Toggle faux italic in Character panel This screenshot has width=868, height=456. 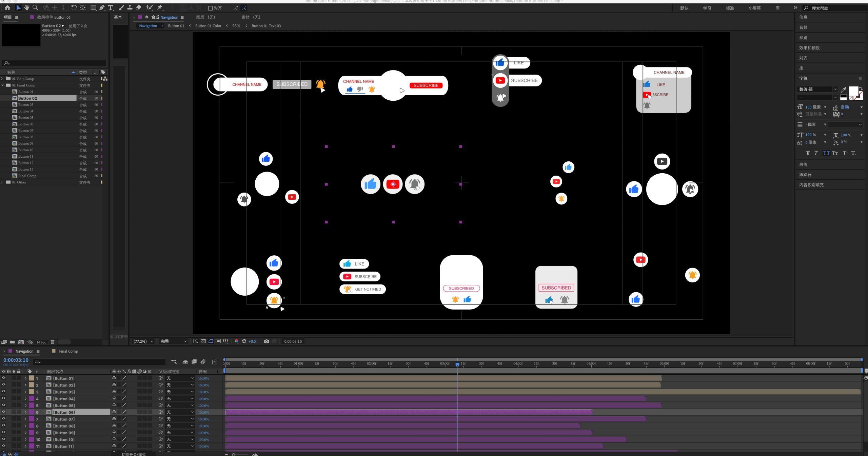(816, 153)
